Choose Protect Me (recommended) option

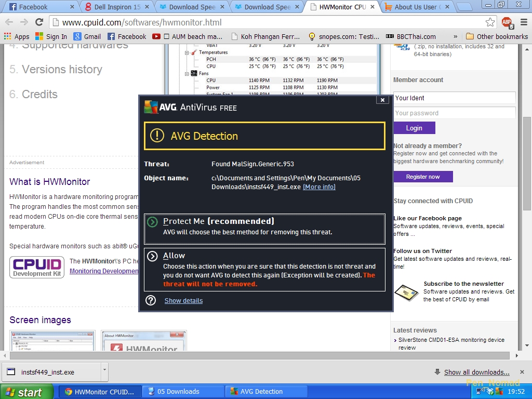tap(264, 229)
